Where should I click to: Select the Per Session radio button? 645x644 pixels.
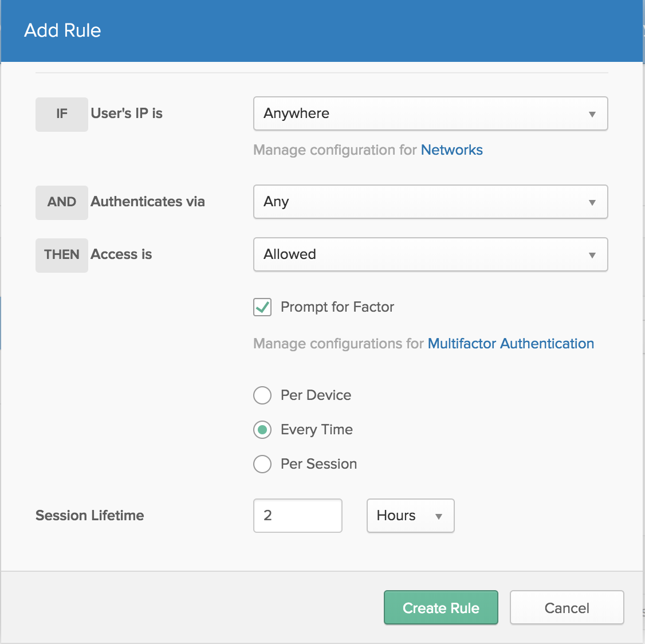[x=262, y=464]
